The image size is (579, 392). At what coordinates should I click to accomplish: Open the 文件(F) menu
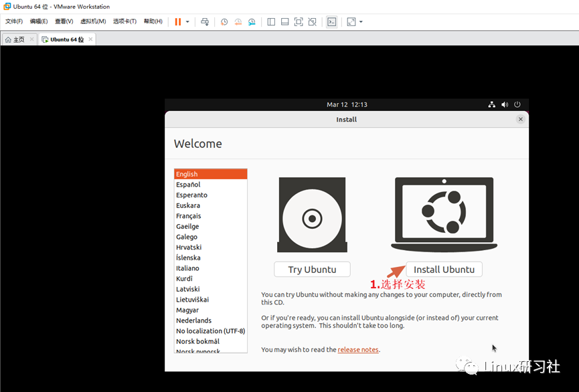[14, 21]
